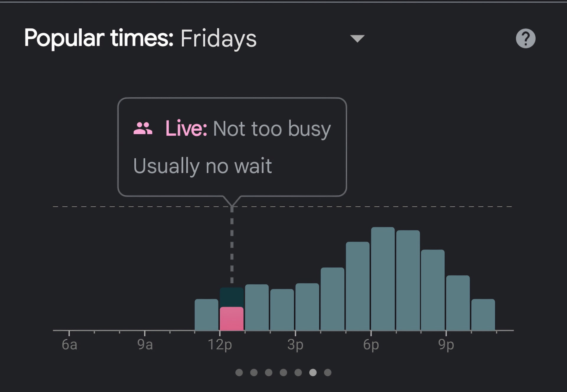Click the dark usual-level bar segment above pink

(232, 297)
